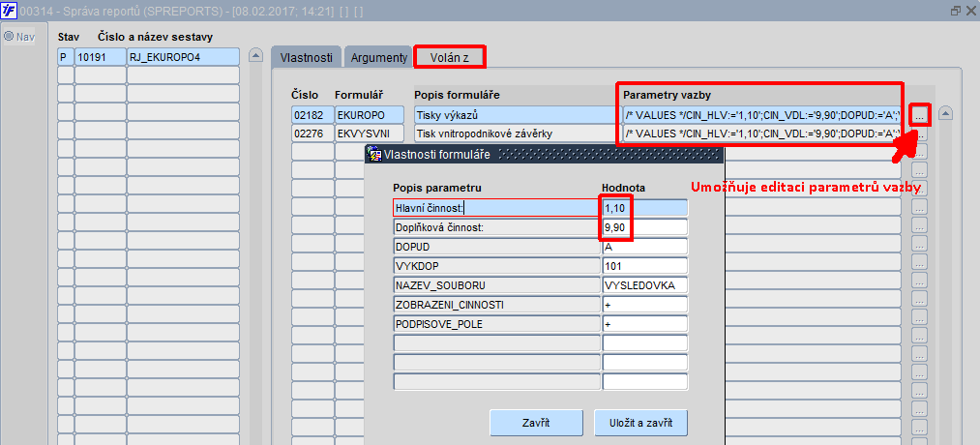Select the Nav radio button
Screen dimensions: 980x445
point(9,37)
